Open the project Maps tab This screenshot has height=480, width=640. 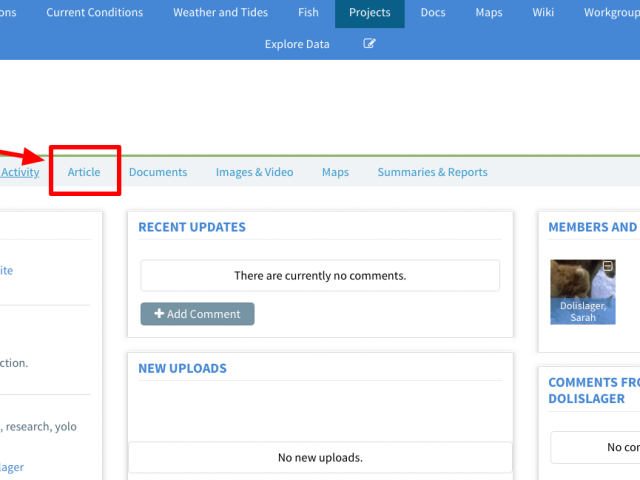pyautogui.click(x=335, y=172)
